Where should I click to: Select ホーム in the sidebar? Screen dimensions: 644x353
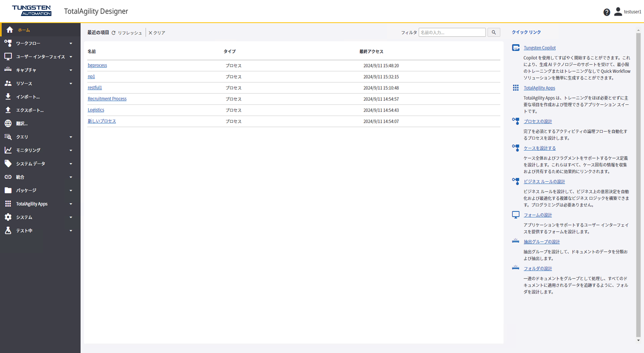tap(24, 30)
